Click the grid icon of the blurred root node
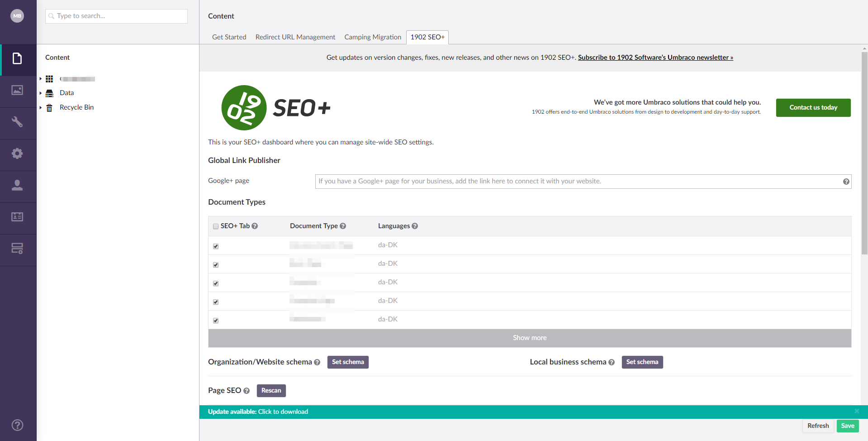Viewport: 868px width, 441px height. pyautogui.click(x=50, y=79)
